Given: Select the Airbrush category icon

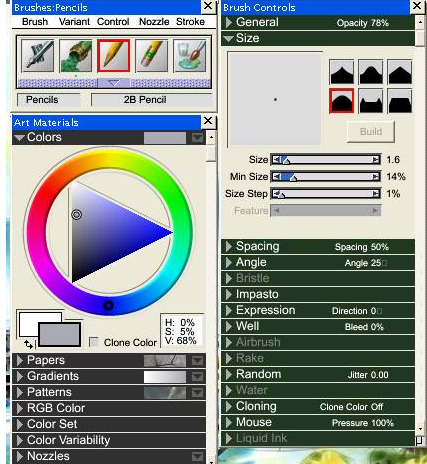Looking at the screenshot, I should [x=37, y=56].
